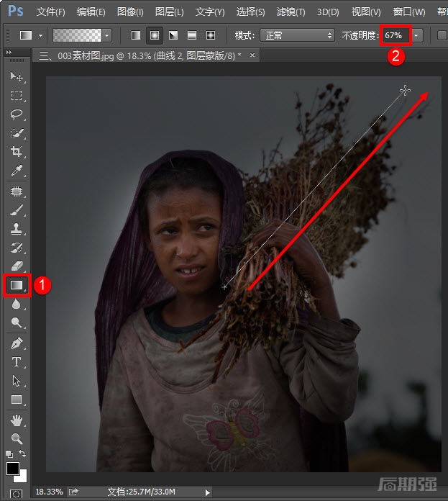Select the Eyedropper tool
This screenshot has height=501, width=448.
17,171
